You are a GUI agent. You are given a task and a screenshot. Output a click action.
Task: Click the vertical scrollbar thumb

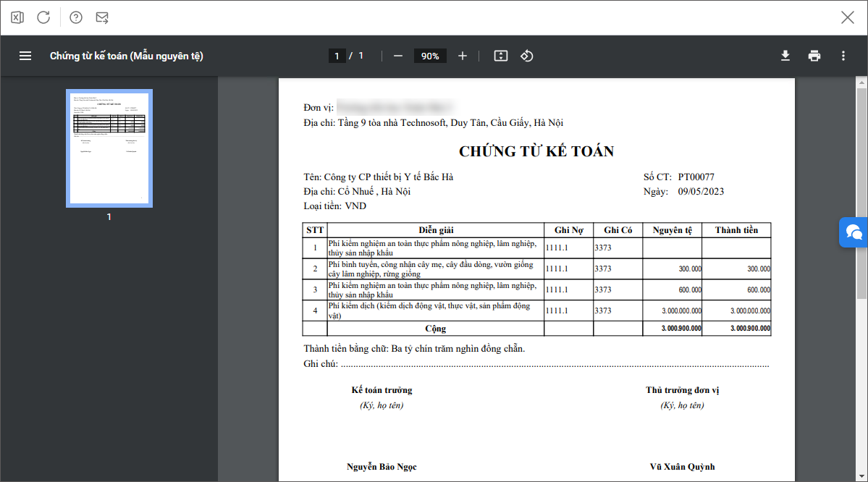coord(861,194)
